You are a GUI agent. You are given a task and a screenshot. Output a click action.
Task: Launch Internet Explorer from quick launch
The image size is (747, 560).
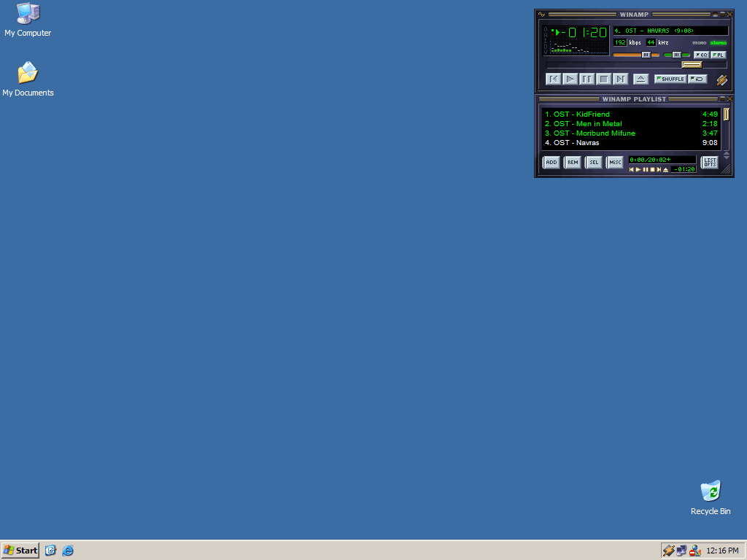point(68,551)
